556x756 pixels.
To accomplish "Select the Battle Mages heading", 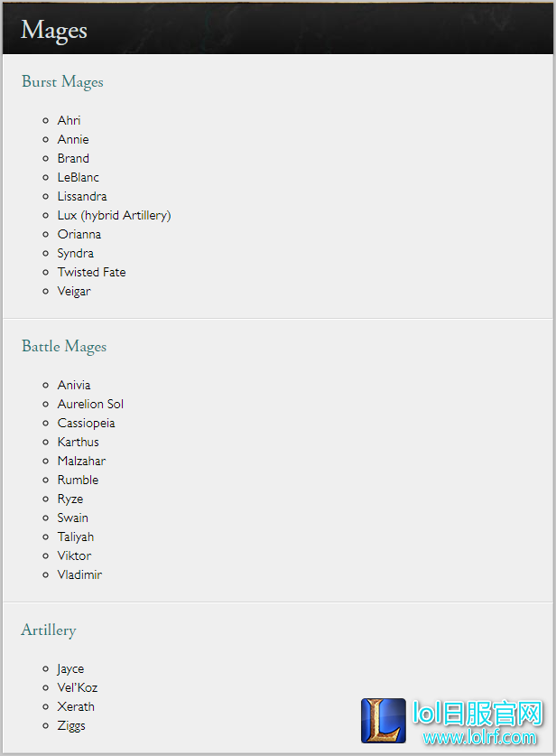I will point(64,346).
